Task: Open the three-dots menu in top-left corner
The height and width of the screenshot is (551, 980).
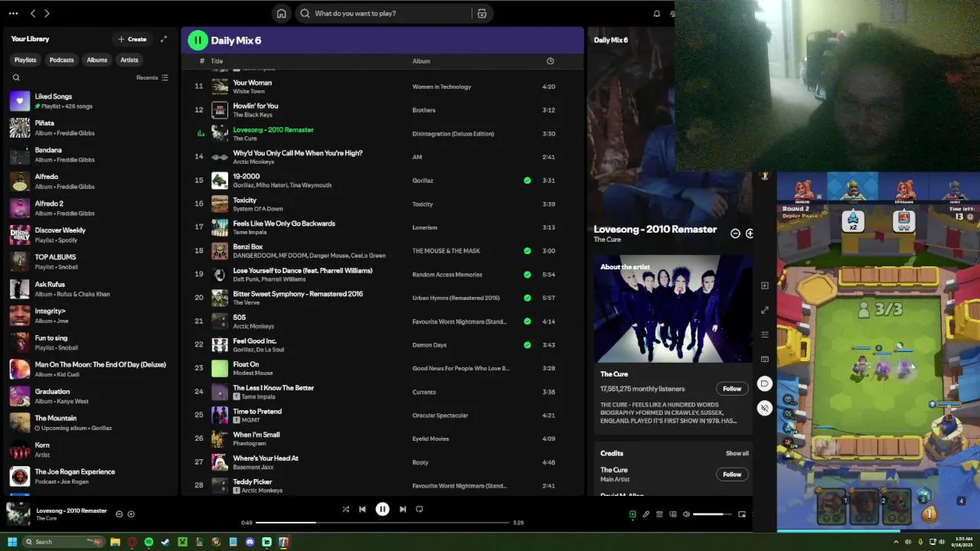Action: click(13, 13)
